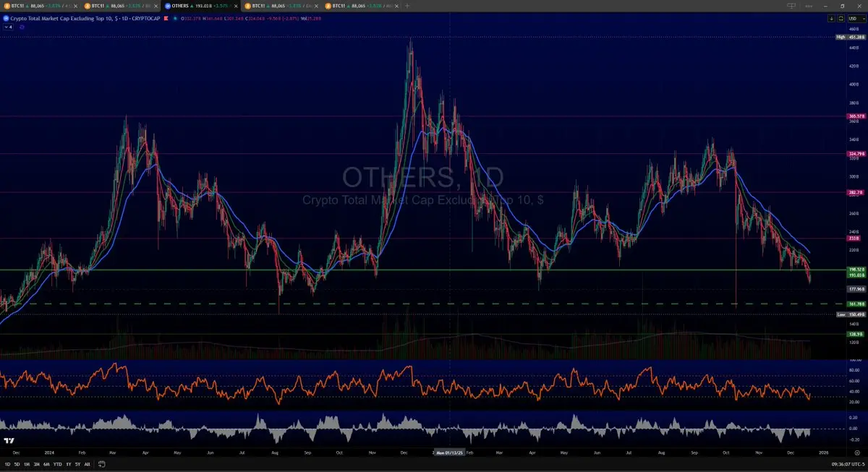Click the High 451.28B label
The height and width of the screenshot is (472, 868).
[851, 36]
